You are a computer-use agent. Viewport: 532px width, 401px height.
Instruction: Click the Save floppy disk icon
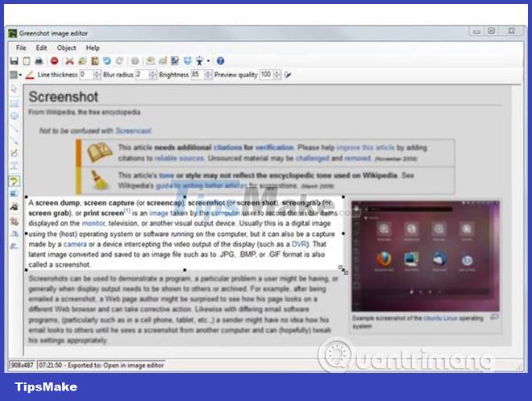[x=14, y=61]
